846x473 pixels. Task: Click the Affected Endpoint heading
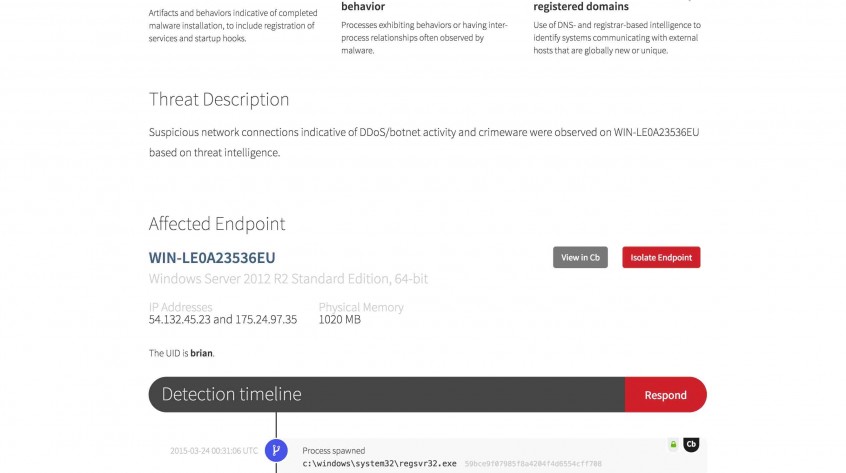point(217,224)
